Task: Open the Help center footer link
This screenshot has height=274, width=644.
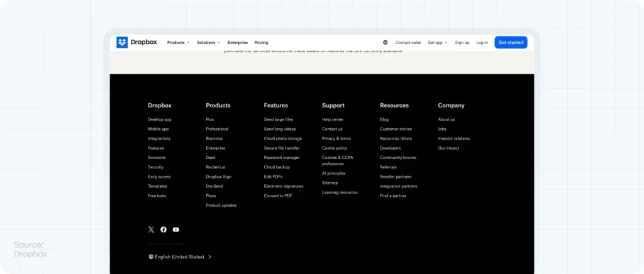Action: point(333,119)
